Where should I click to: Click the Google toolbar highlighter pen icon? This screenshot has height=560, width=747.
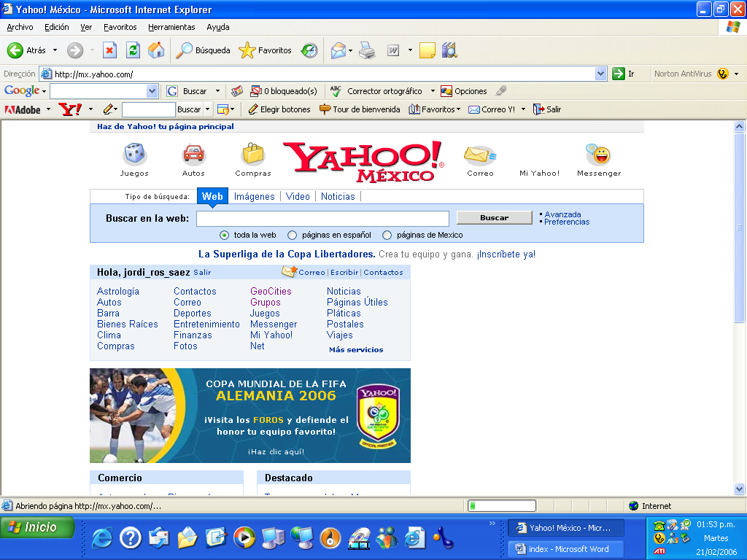[500, 90]
